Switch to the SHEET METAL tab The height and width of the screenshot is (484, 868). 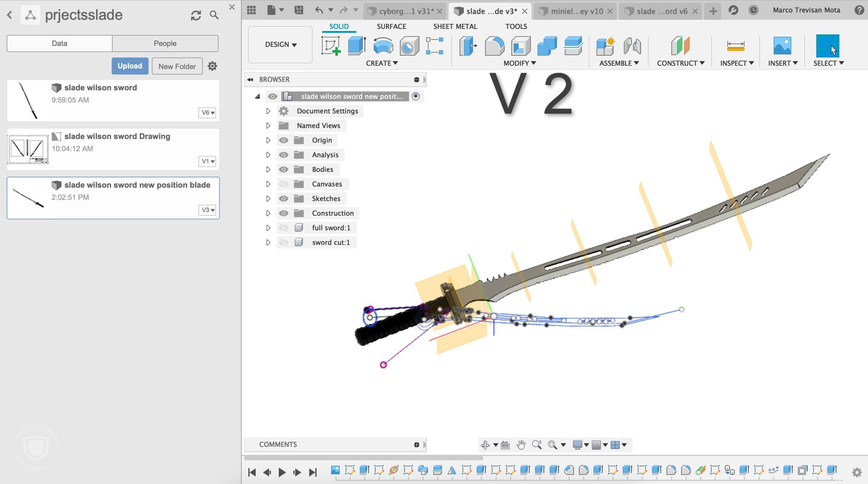coord(455,26)
